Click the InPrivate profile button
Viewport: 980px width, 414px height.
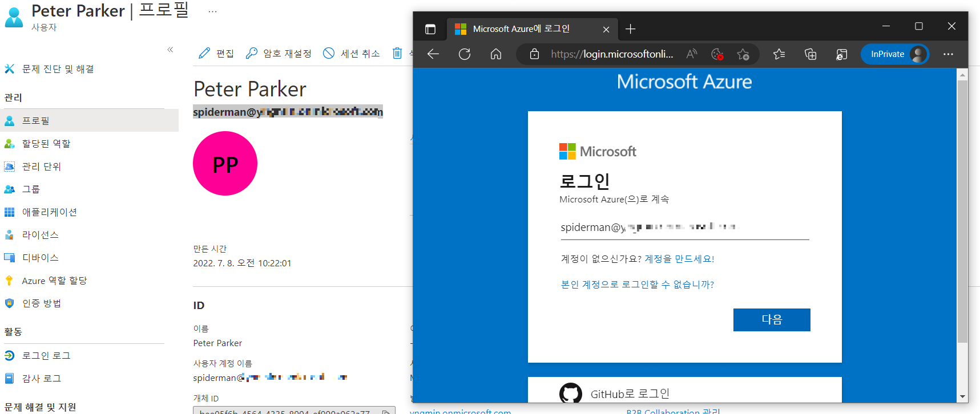pyautogui.click(x=894, y=54)
